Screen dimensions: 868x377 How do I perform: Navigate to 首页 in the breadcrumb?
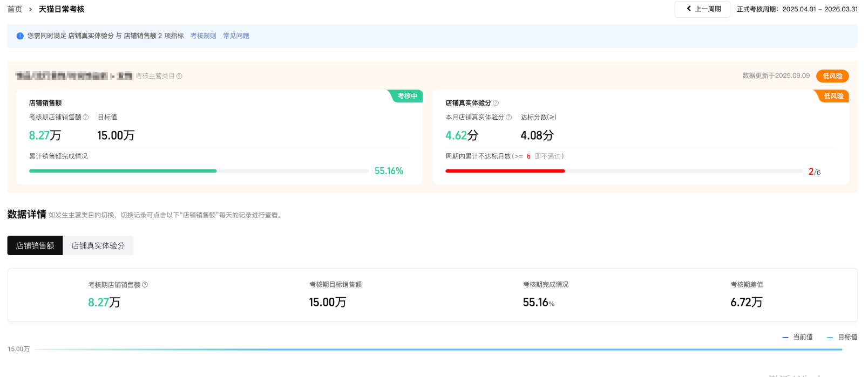point(15,9)
